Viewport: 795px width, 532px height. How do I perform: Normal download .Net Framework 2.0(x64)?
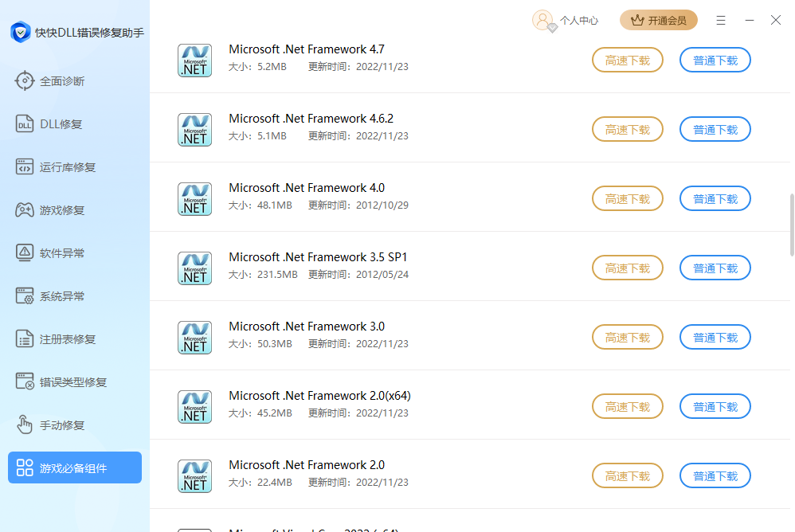tap(715, 407)
